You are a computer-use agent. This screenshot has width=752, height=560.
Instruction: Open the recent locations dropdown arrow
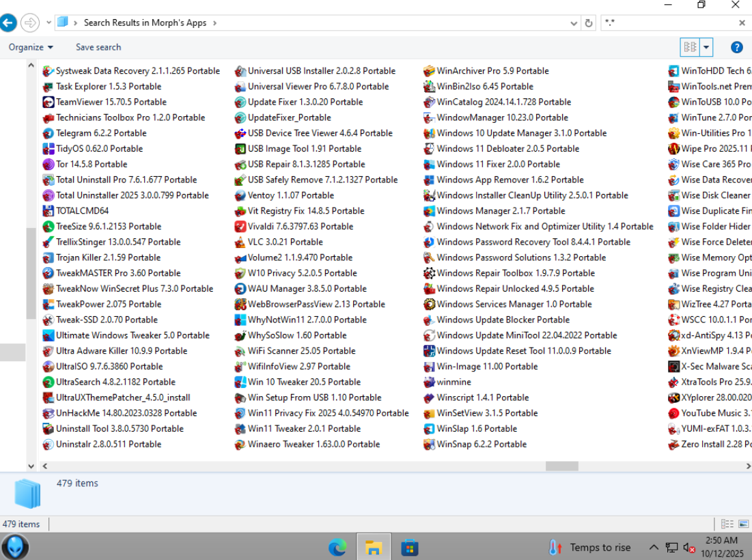coord(48,23)
